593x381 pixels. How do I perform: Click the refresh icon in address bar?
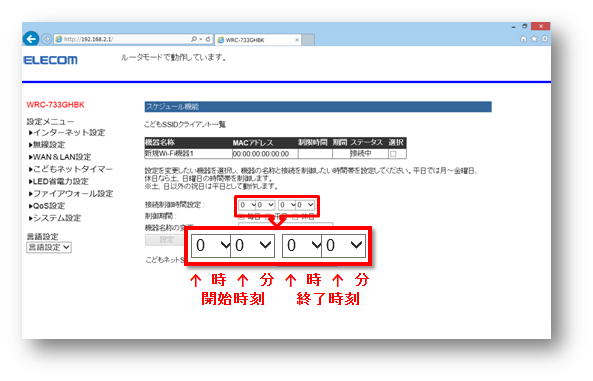coord(208,39)
